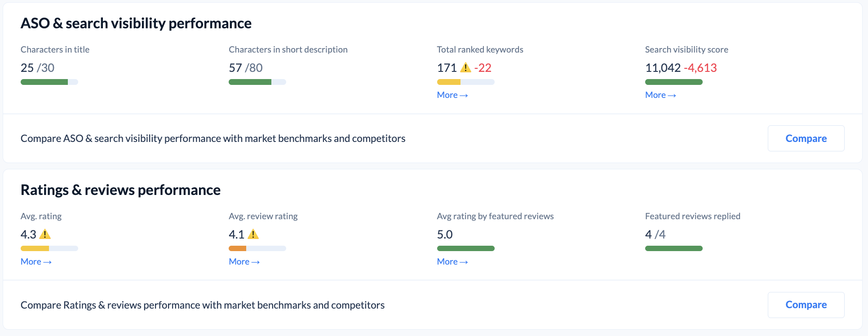Click Compare for Ratings & reviews performance
The image size is (868, 336).
(x=806, y=305)
